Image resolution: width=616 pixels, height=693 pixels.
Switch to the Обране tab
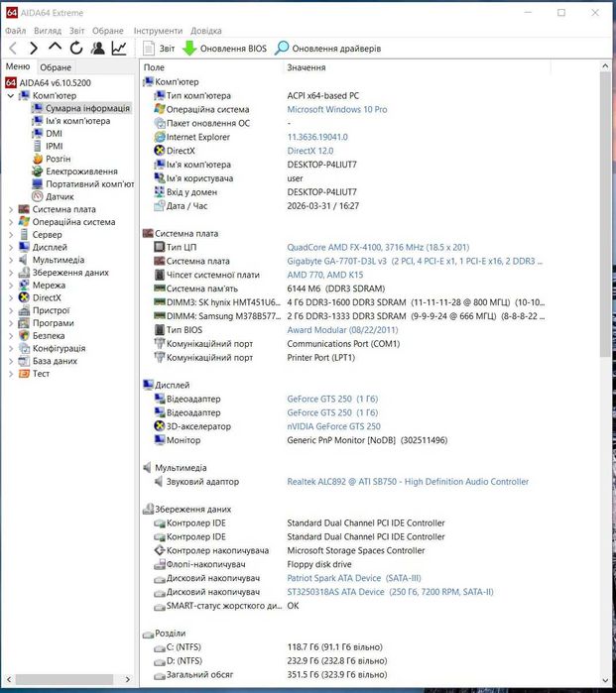pyautogui.click(x=56, y=67)
